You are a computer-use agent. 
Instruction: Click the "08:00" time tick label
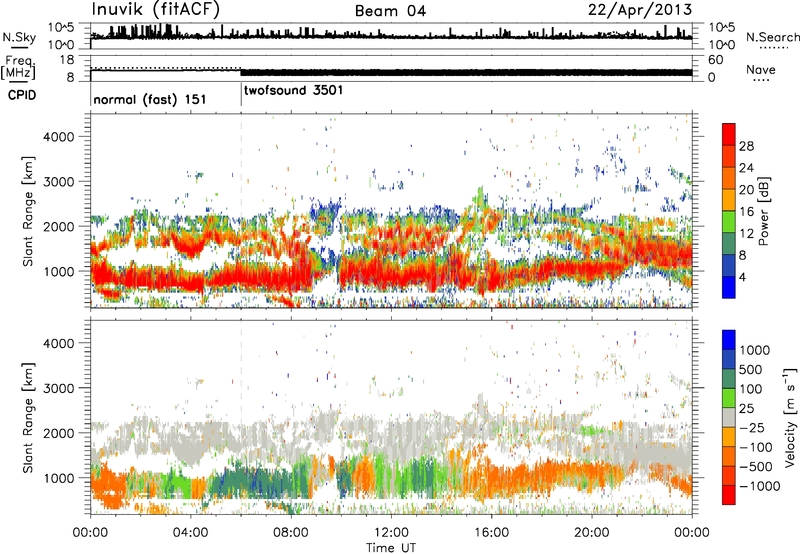click(291, 533)
